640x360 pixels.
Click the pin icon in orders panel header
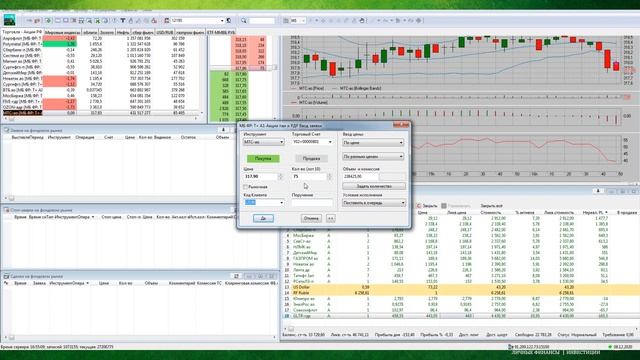(x=223, y=130)
